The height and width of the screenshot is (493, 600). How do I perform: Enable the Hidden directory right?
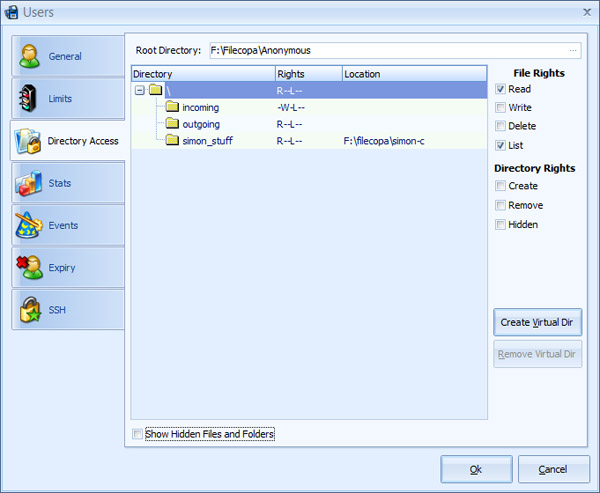tap(500, 224)
